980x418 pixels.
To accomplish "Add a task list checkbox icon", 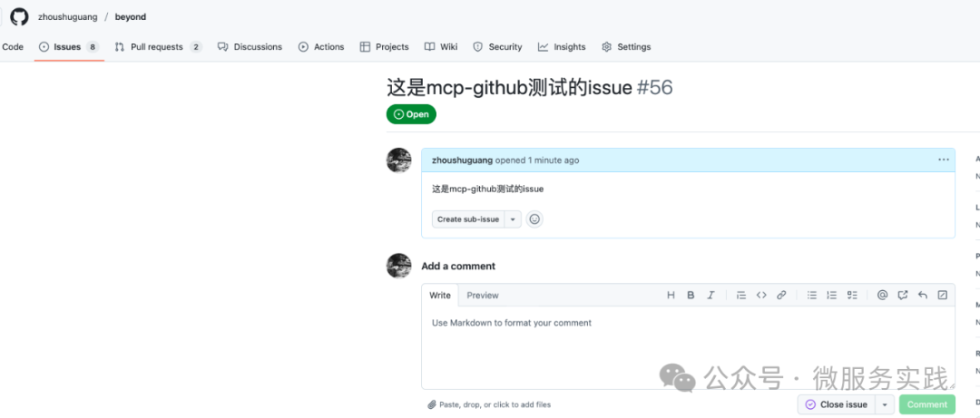I will [x=852, y=296].
